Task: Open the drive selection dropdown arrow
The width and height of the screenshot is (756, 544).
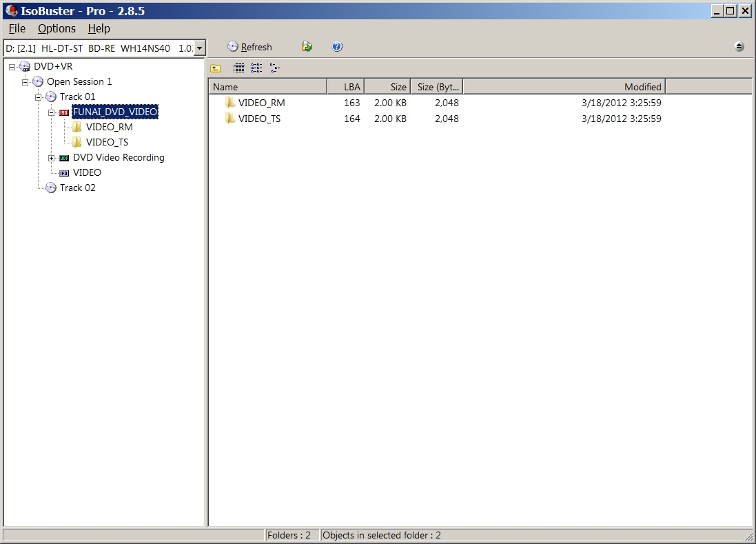Action: [199, 48]
